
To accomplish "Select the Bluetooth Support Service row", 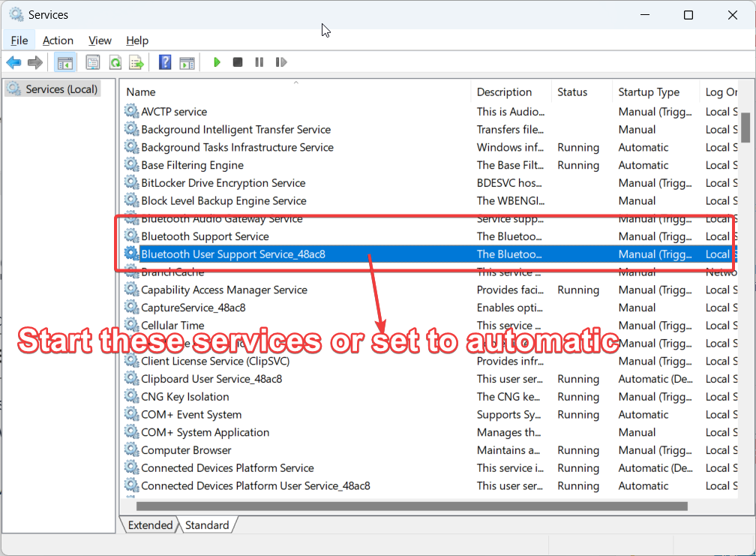I will click(x=205, y=236).
